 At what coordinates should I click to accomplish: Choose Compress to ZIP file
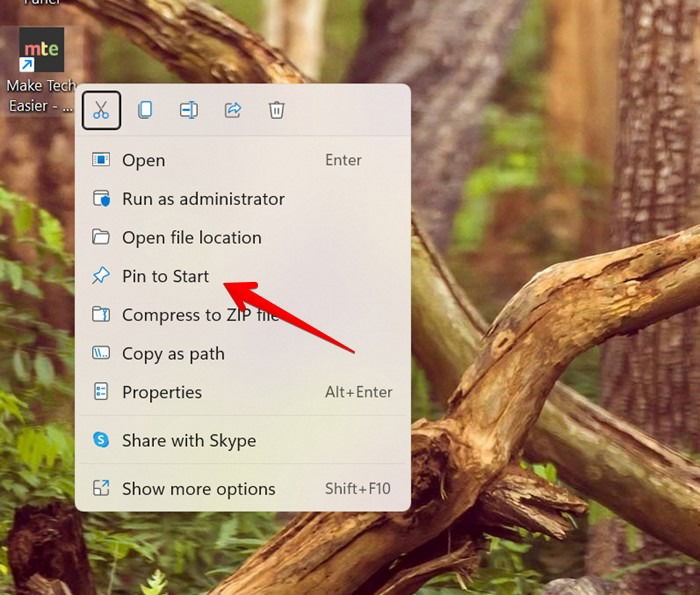click(x=243, y=315)
